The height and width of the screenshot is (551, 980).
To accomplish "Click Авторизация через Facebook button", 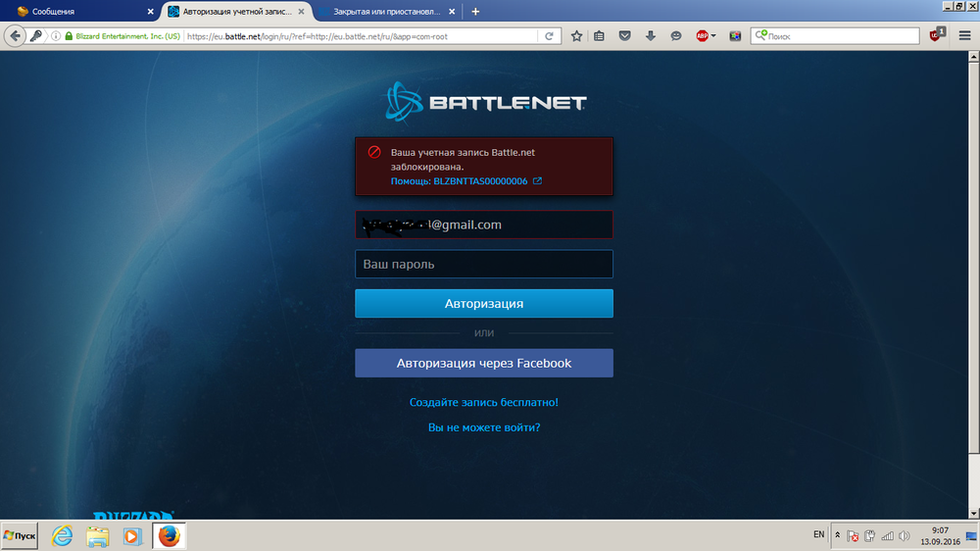I will (x=484, y=363).
